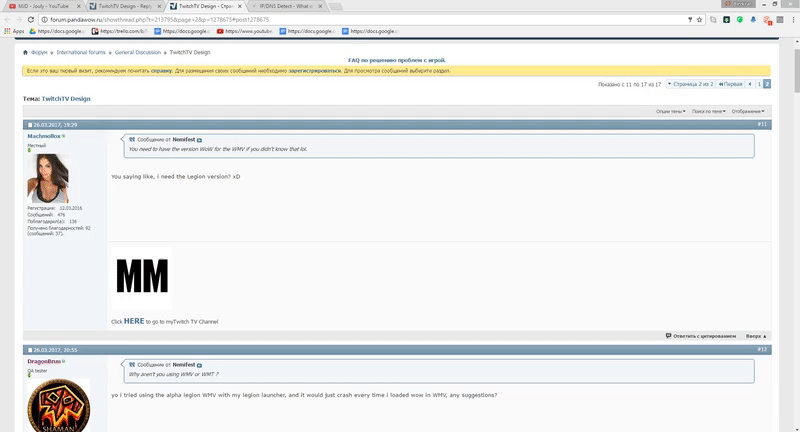
Task: Open the trello.com bookmark
Action: [x=119, y=31]
